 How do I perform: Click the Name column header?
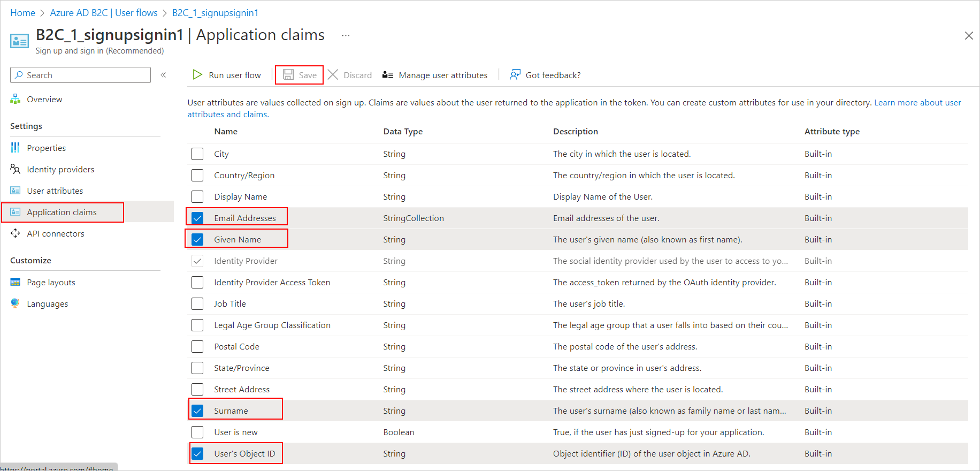point(226,131)
